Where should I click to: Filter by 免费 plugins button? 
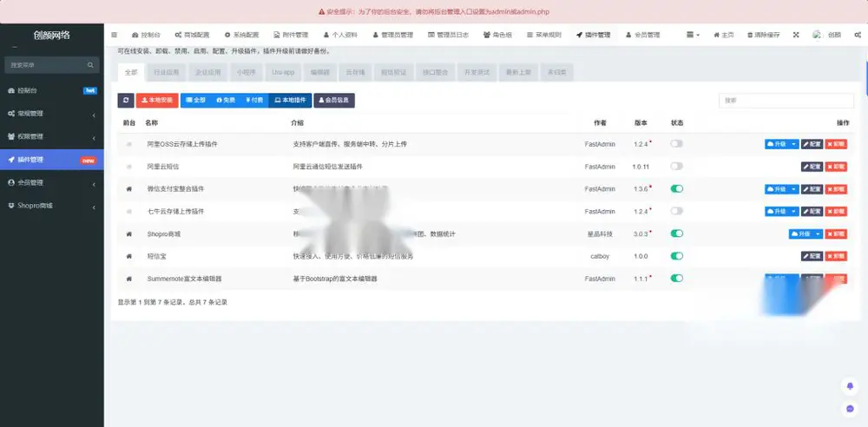[226, 101]
